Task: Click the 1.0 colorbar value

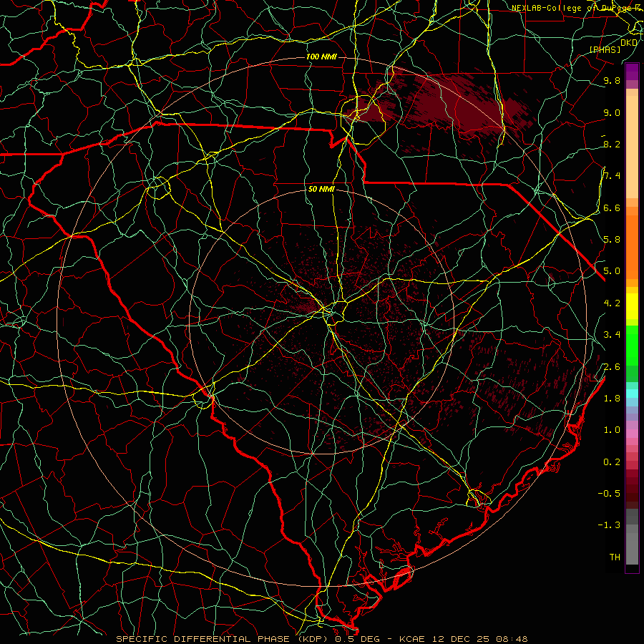Action: (612, 430)
